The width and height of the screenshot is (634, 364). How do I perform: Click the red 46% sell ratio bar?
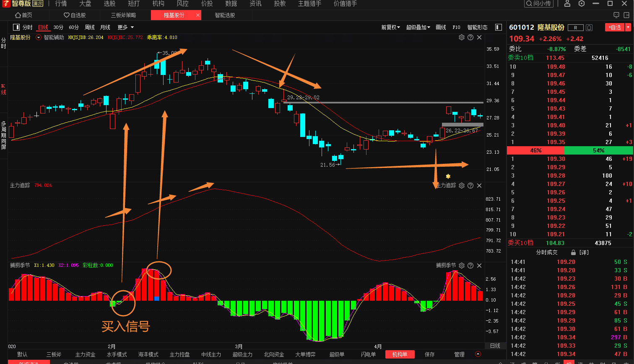click(535, 150)
